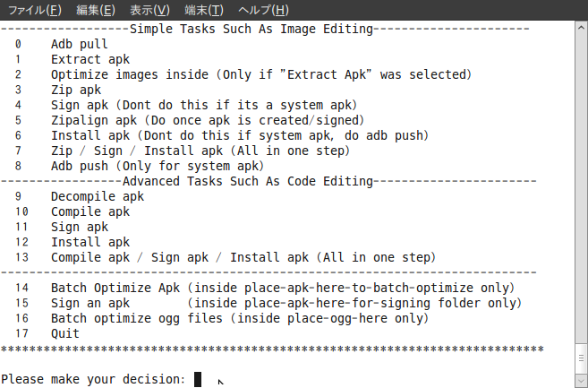The width and height of the screenshot is (588, 388).
Task: Click the "Decompile apk" option line
Action: [x=97, y=196]
